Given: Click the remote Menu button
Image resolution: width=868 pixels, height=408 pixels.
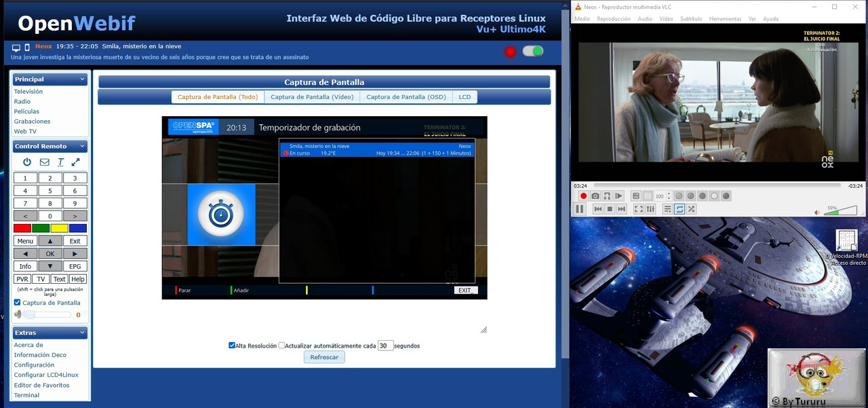Looking at the screenshot, I should click(25, 241).
